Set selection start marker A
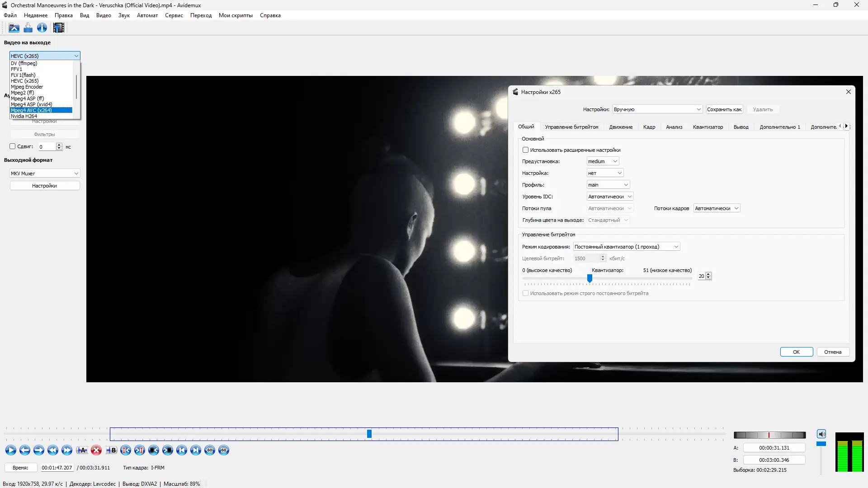 pyautogui.click(x=82, y=450)
